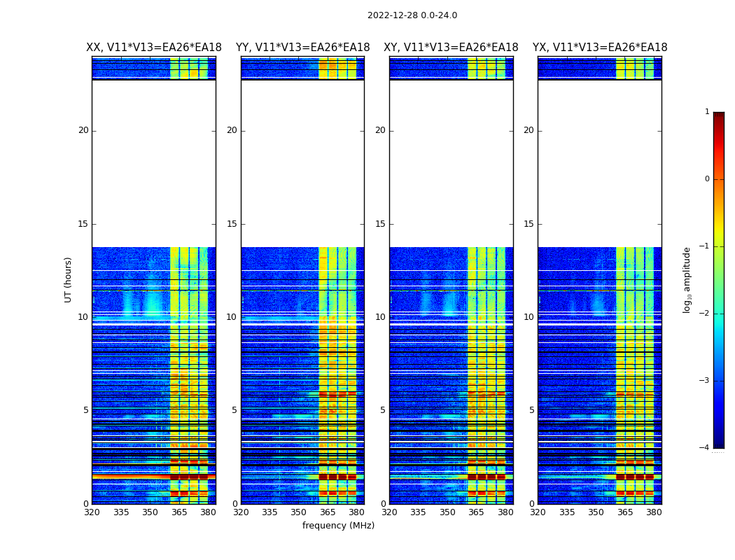
Task: Click the XY panel title text
Action: click(x=451, y=48)
